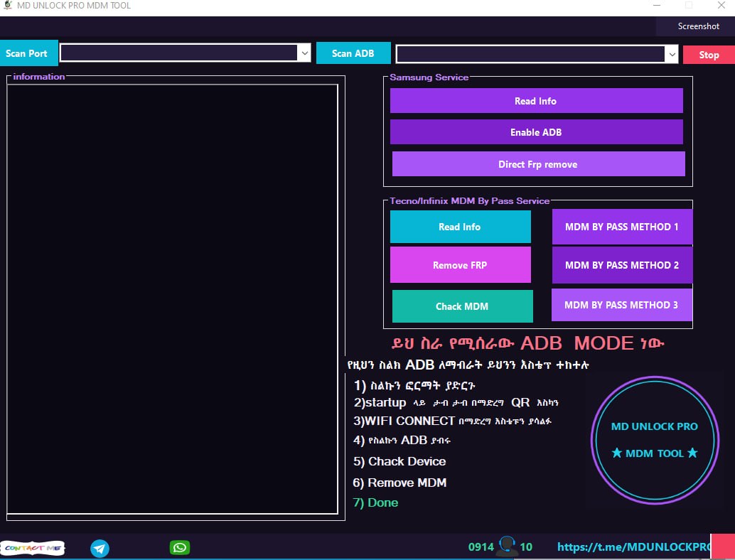The width and height of the screenshot is (735, 560).
Task: Open the t.me/MDUNLOCKPRO link
Action: 634,547
